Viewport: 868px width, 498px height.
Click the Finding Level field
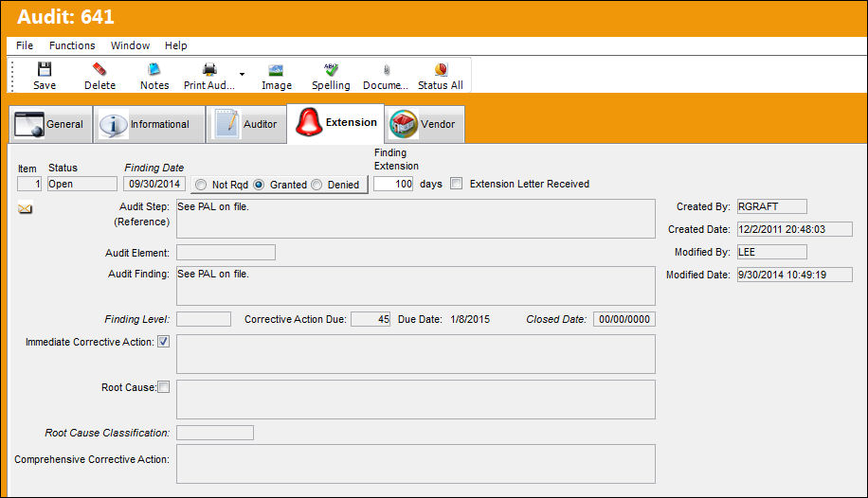[204, 319]
